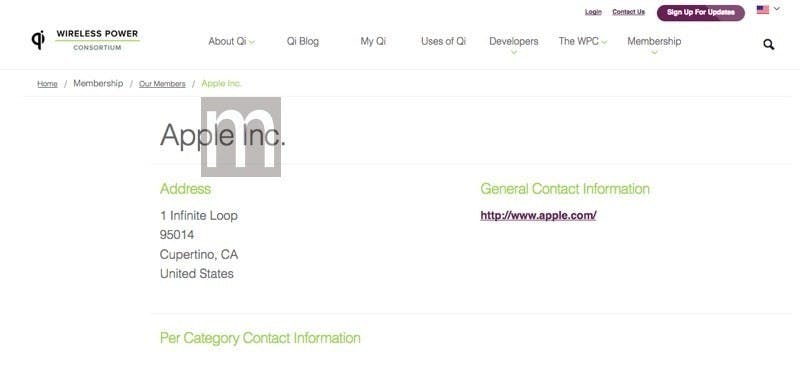800x365 pixels.
Task: Click the gray 'm' watermark image
Action: tap(241, 137)
